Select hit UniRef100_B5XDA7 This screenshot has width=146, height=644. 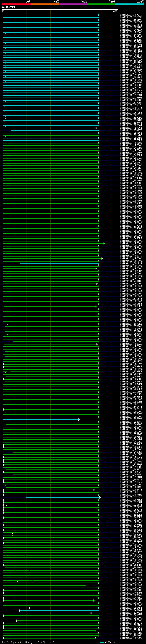pyautogui.click(x=131, y=196)
